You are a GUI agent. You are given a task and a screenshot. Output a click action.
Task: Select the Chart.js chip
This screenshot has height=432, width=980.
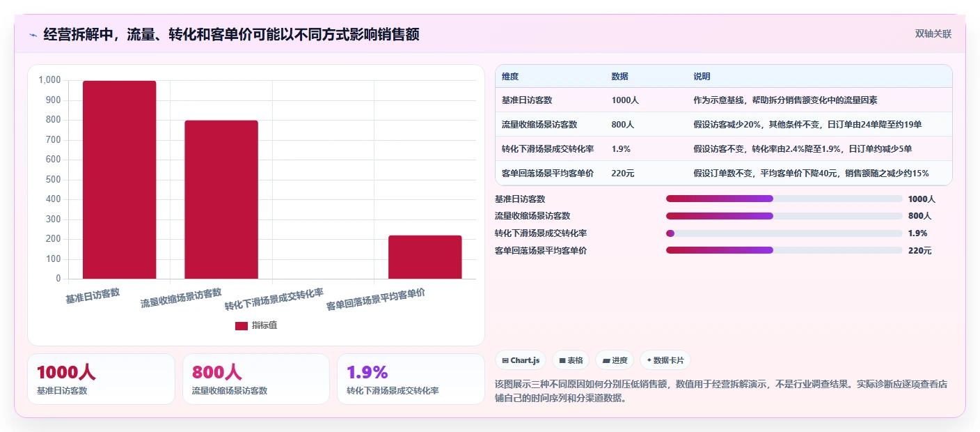point(521,360)
